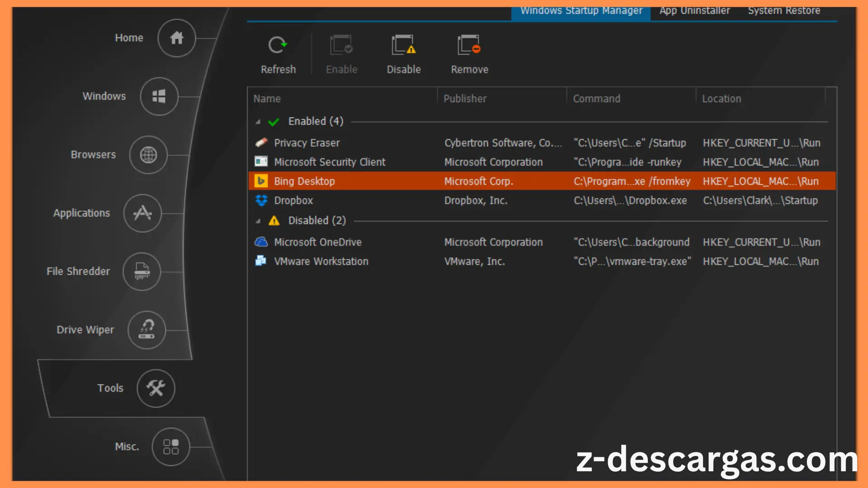
Task: Open the Browsers globe icon
Action: 148,155
